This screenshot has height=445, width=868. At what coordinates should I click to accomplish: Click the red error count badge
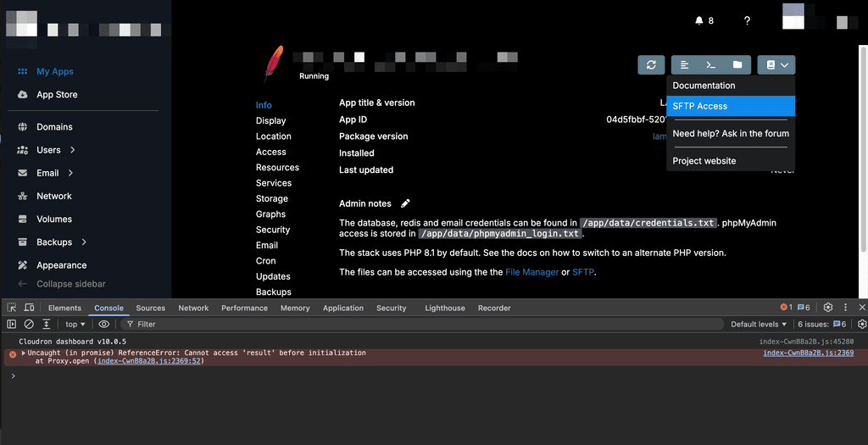786,307
